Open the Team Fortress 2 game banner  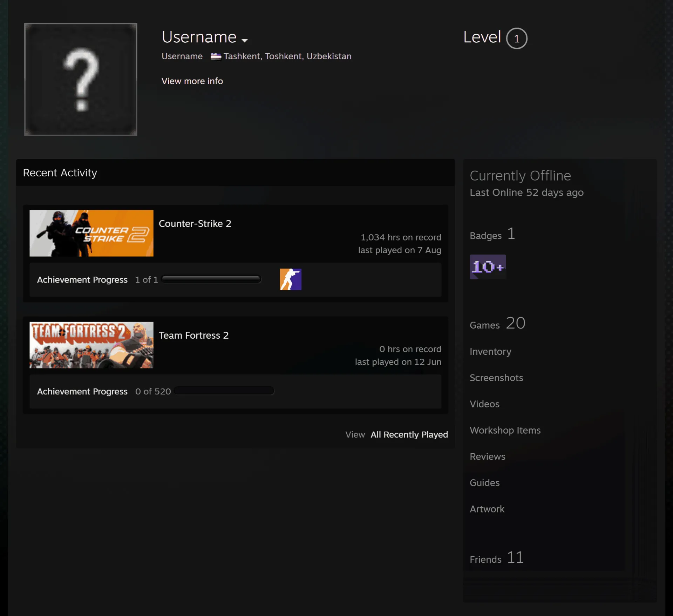(x=91, y=345)
